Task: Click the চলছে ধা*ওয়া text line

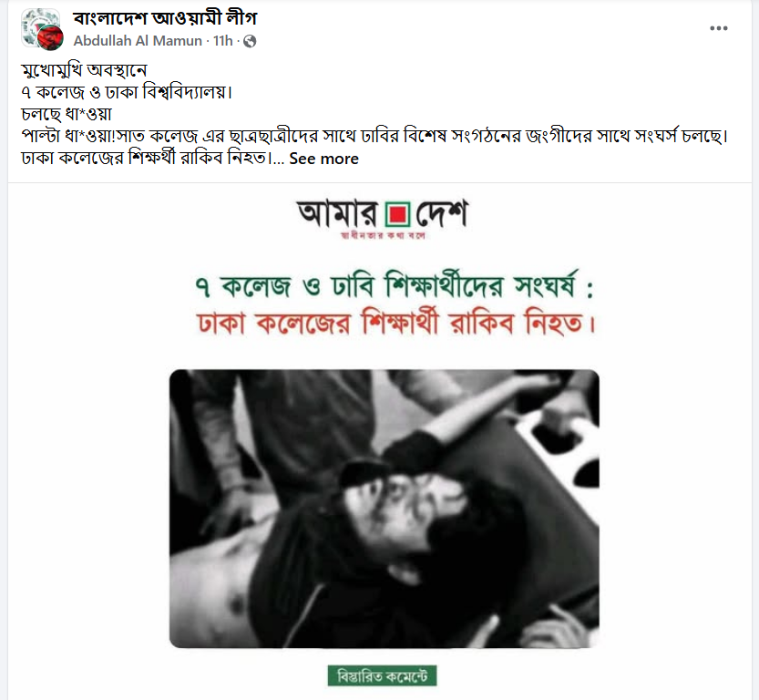Action: (67, 114)
